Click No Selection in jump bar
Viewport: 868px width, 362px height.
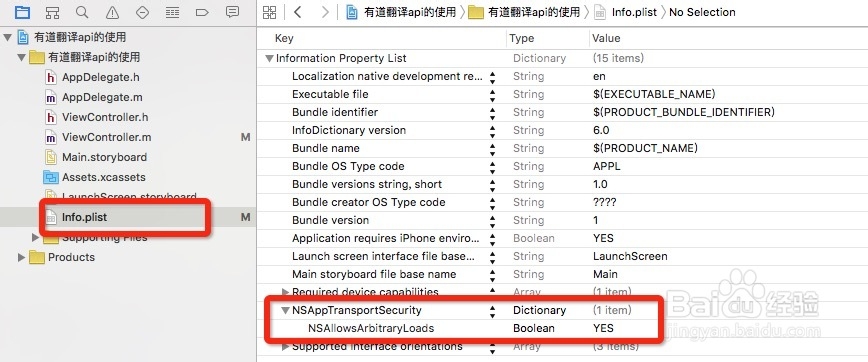click(702, 12)
